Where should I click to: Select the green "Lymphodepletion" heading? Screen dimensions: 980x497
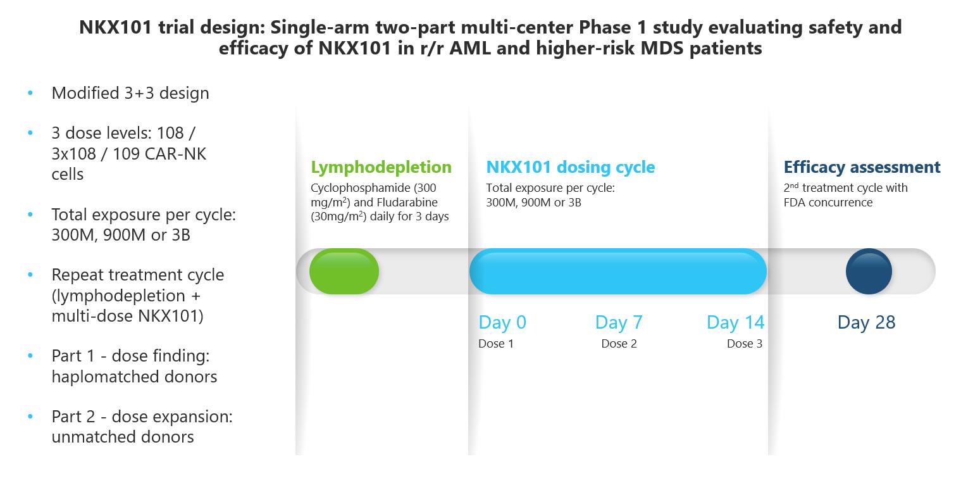click(381, 167)
